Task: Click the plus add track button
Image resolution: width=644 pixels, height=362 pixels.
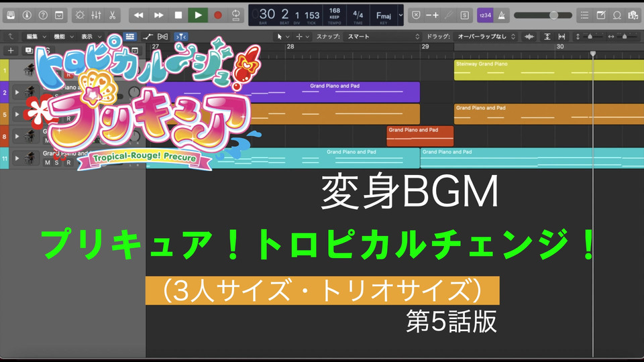Action: pyautogui.click(x=11, y=50)
